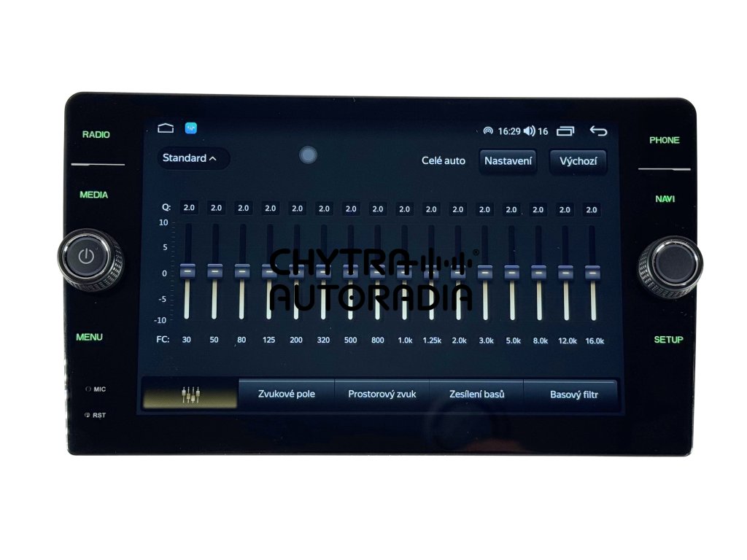
Task: Tap the 30 frequency label
Action: 186,340
